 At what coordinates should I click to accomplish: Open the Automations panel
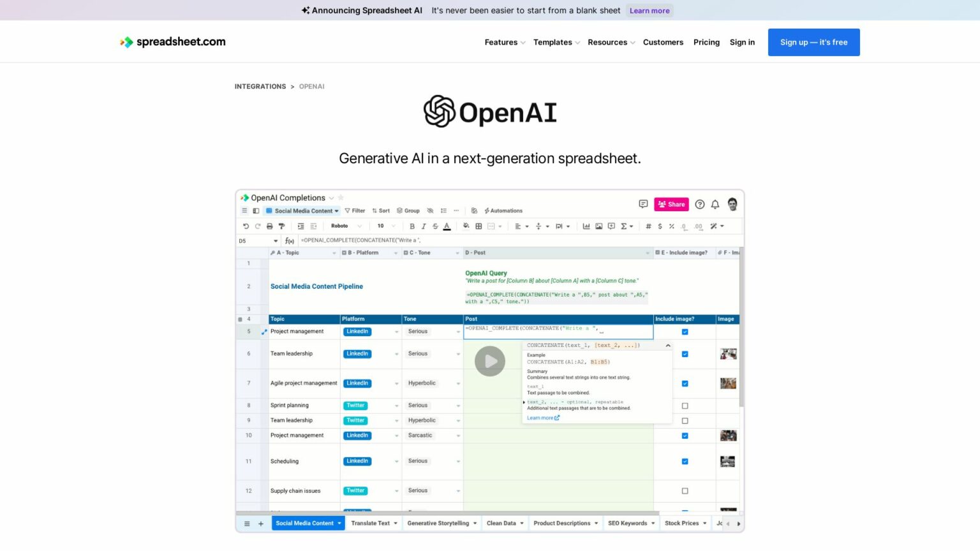(x=503, y=210)
